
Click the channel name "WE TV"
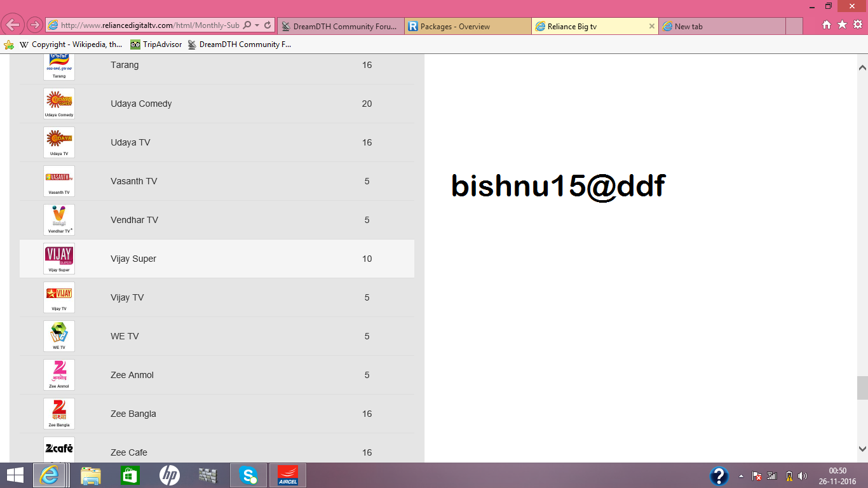(x=125, y=336)
